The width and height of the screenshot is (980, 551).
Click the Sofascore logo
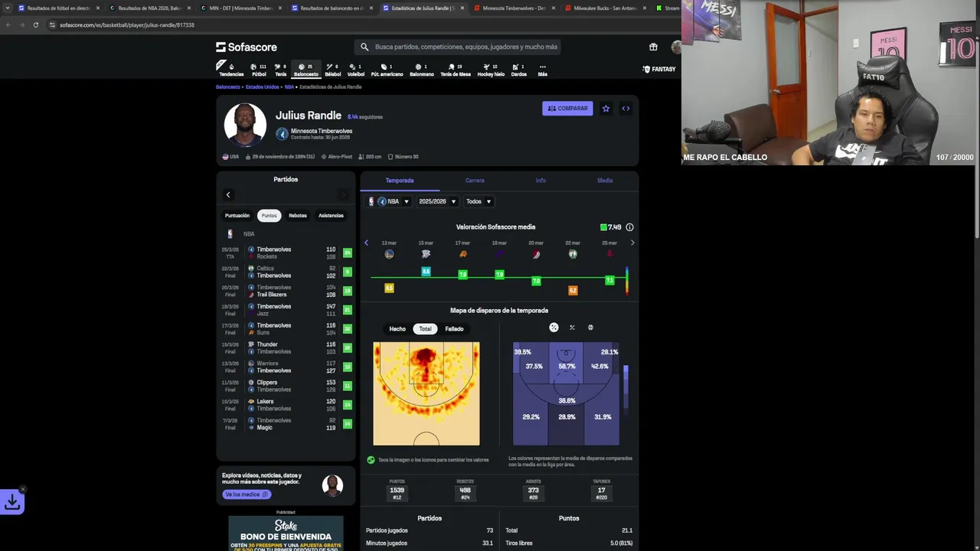click(247, 47)
